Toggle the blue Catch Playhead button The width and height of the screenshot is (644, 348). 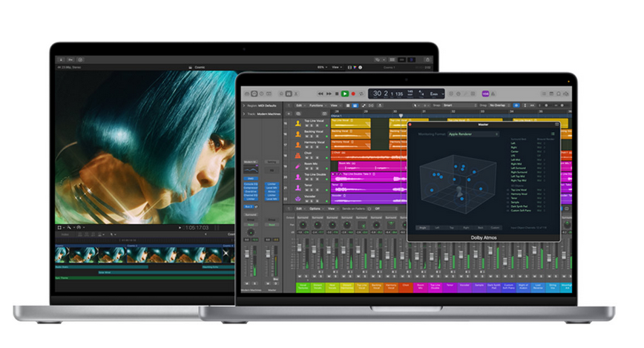516,105
